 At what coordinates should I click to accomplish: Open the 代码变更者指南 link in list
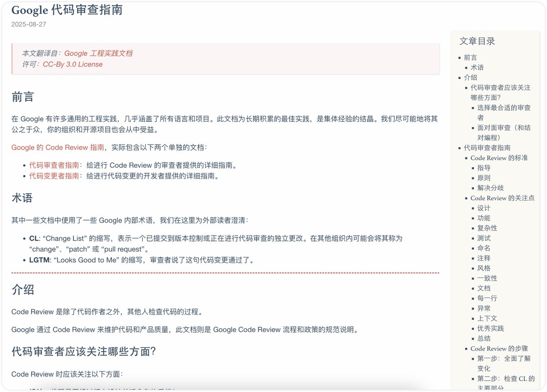[54, 176]
